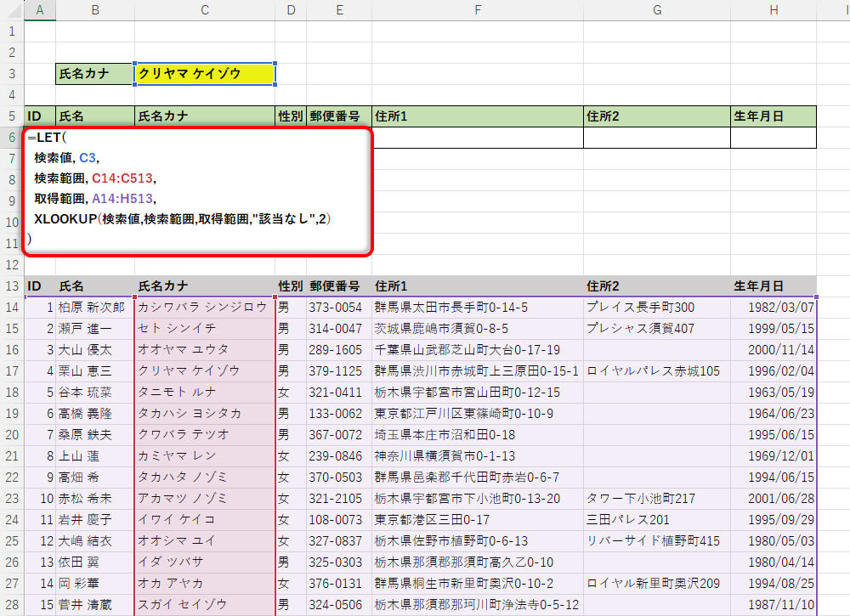Select row 20 header

(x=12, y=434)
